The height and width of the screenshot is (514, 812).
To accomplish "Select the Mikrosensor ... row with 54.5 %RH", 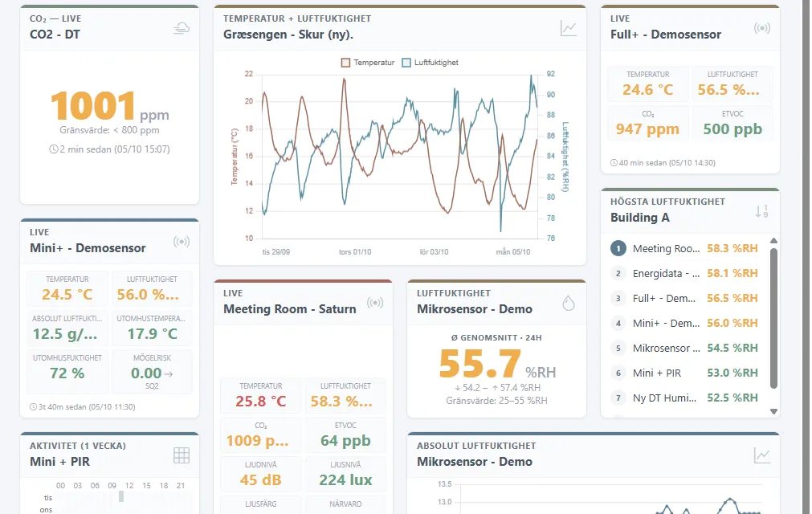I will [684, 348].
